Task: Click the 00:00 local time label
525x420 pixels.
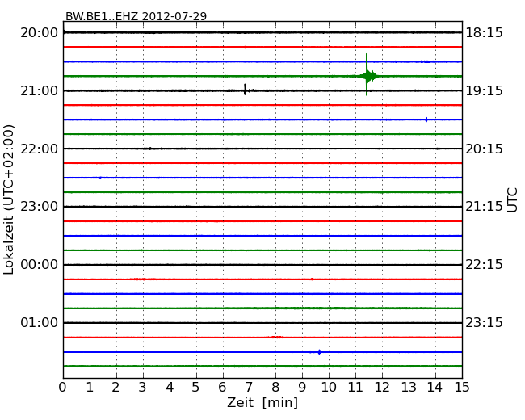Action: tap(40, 265)
